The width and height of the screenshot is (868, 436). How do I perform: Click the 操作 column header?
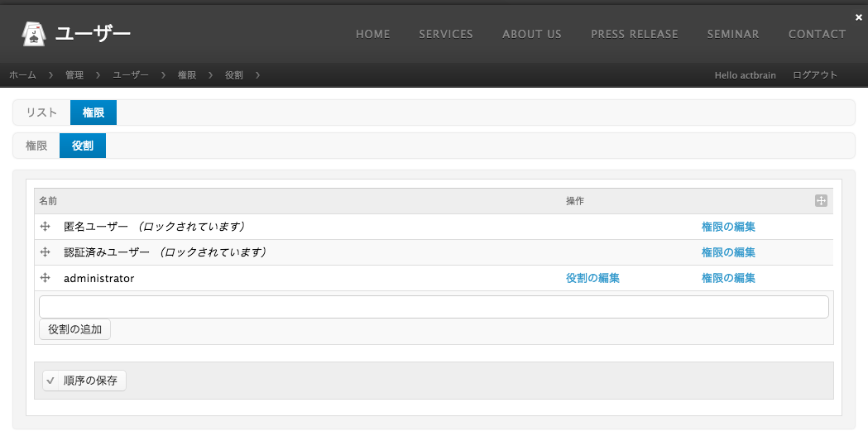(x=574, y=201)
